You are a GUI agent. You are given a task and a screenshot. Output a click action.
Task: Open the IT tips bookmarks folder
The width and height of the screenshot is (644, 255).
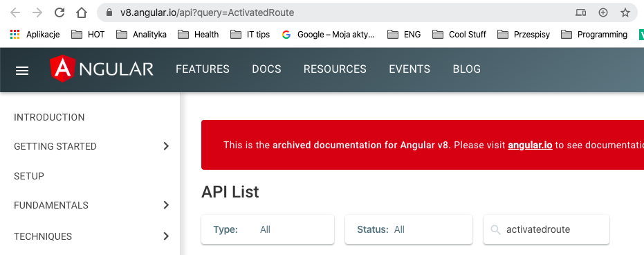click(250, 35)
